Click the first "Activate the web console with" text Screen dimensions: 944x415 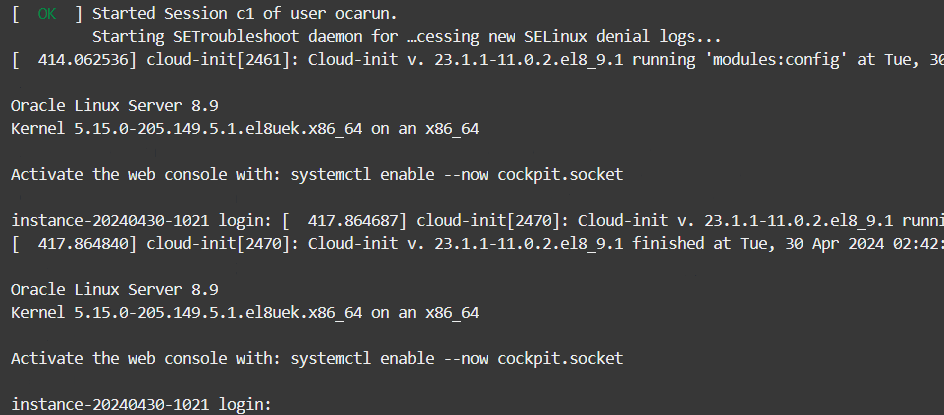click(147, 174)
